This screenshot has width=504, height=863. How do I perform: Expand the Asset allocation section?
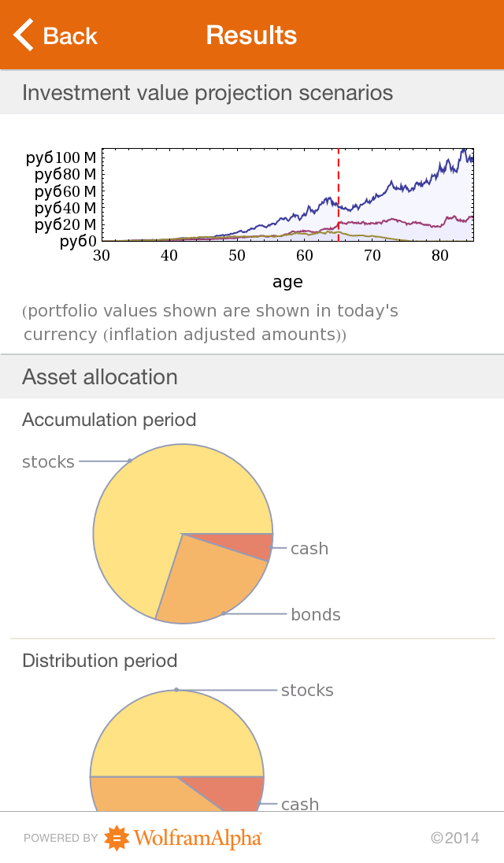(99, 376)
